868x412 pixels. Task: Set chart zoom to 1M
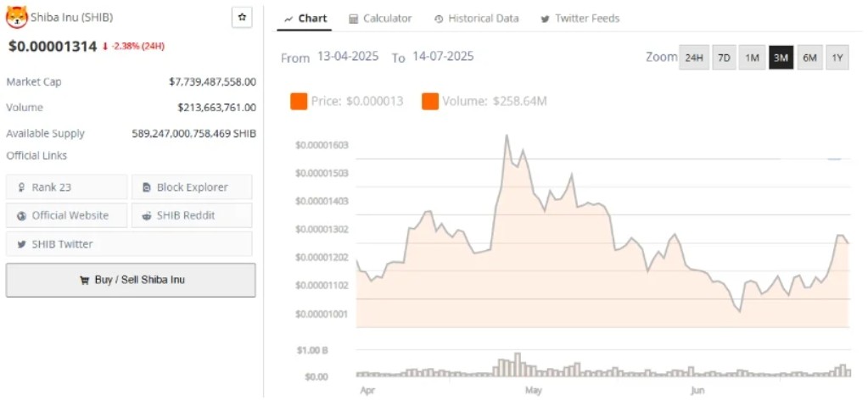pyautogui.click(x=753, y=58)
